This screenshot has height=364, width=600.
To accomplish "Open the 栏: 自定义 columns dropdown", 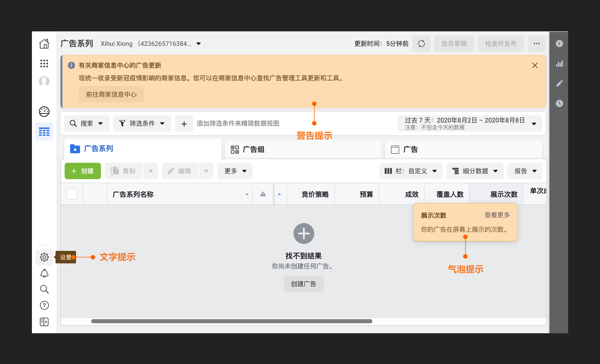I will 411,171.
